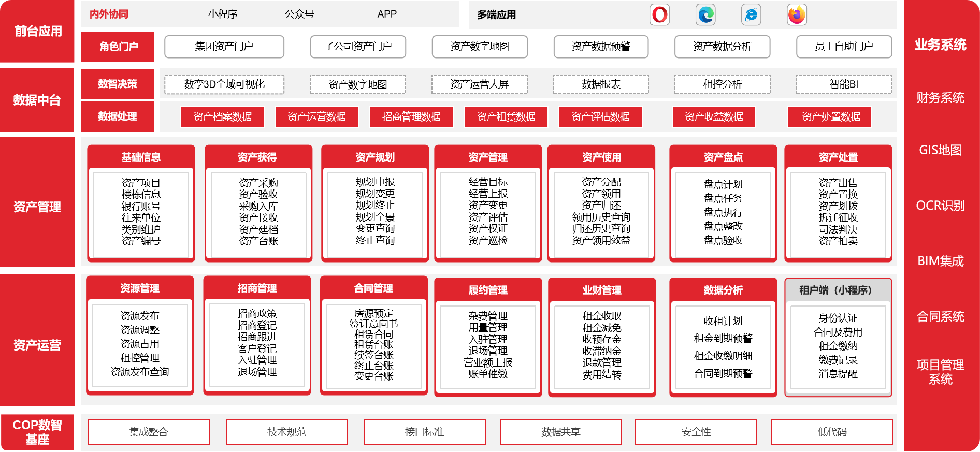The width and height of the screenshot is (980, 452).
Task: Select the 资产盘点 module header
Action: point(723,157)
